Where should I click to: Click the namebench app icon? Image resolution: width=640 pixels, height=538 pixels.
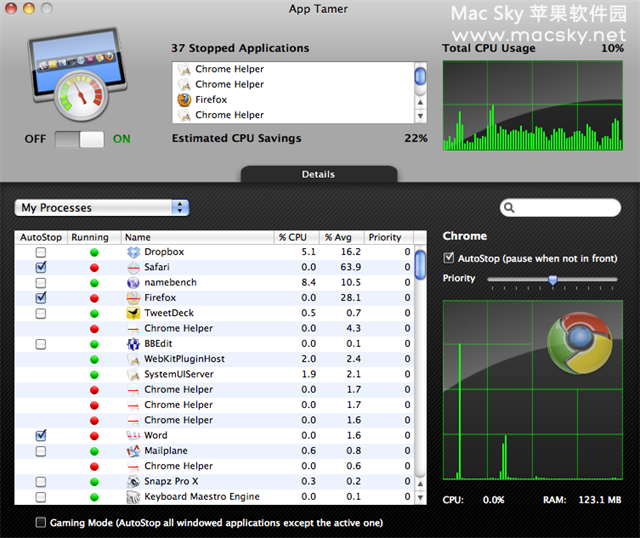coord(133,283)
